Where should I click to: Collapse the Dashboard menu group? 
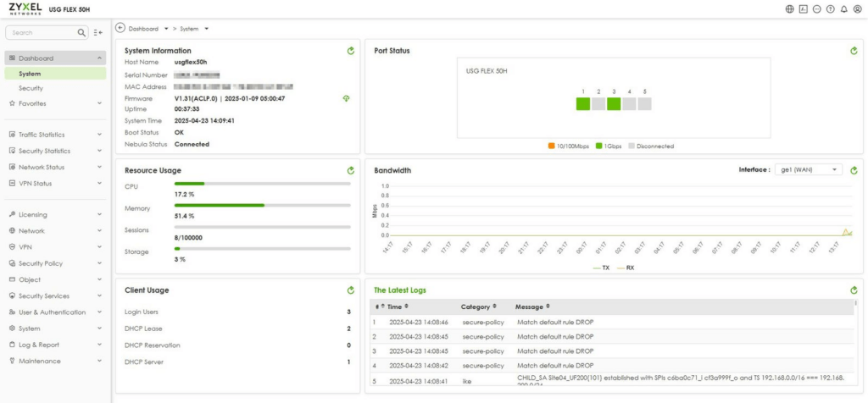point(55,58)
